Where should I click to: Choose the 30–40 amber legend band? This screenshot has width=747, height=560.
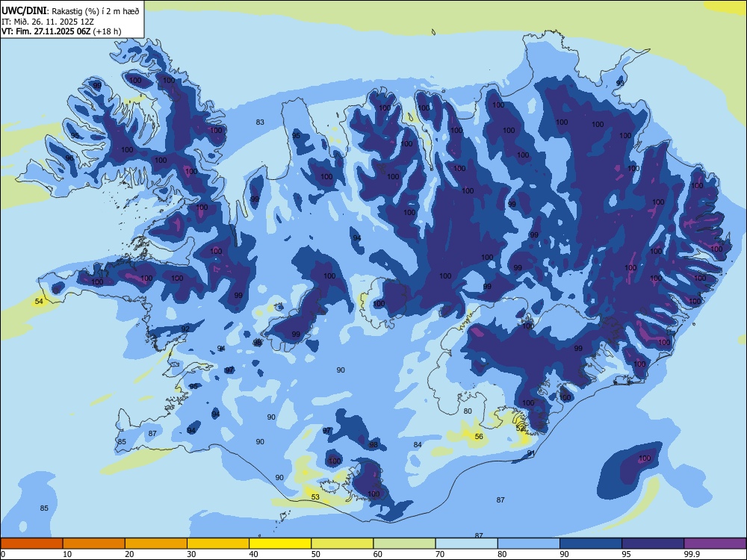pos(218,544)
